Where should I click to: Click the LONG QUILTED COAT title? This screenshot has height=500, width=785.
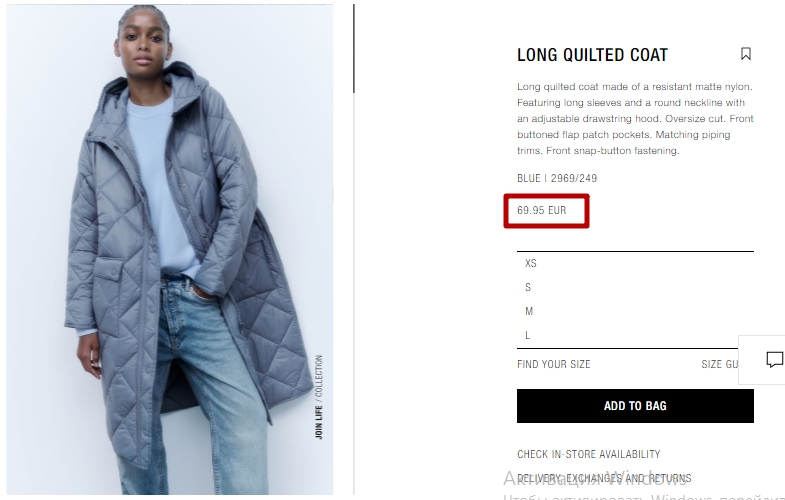coord(592,55)
